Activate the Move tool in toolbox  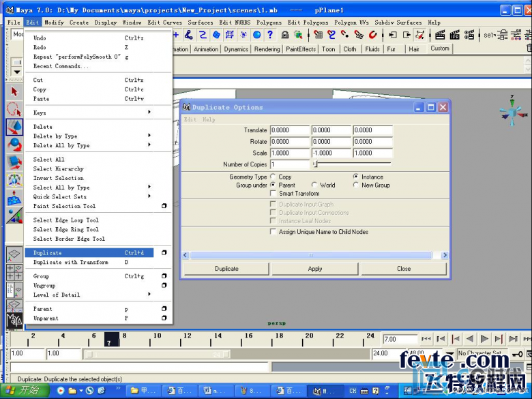(14, 127)
